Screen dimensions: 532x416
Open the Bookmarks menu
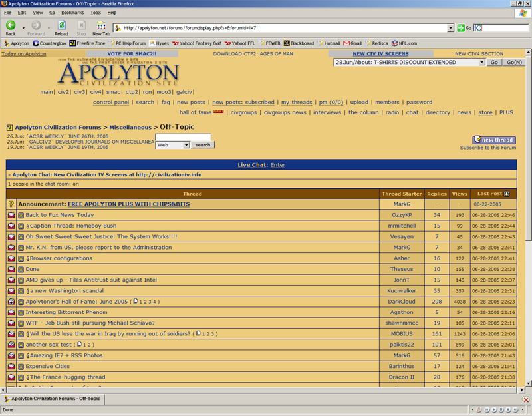pyautogui.click(x=72, y=13)
